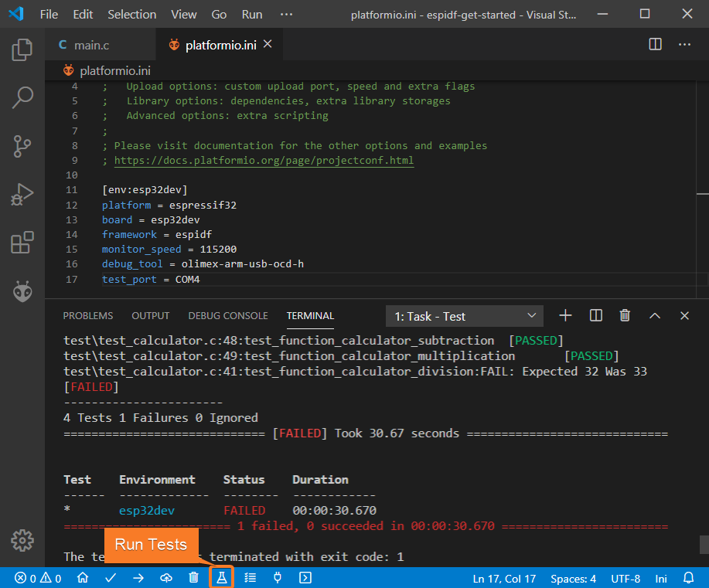This screenshot has width=709, height=588.
Task: Click the 'Expected 32 Was 33' failure message
Action: [x=585, y=372]
